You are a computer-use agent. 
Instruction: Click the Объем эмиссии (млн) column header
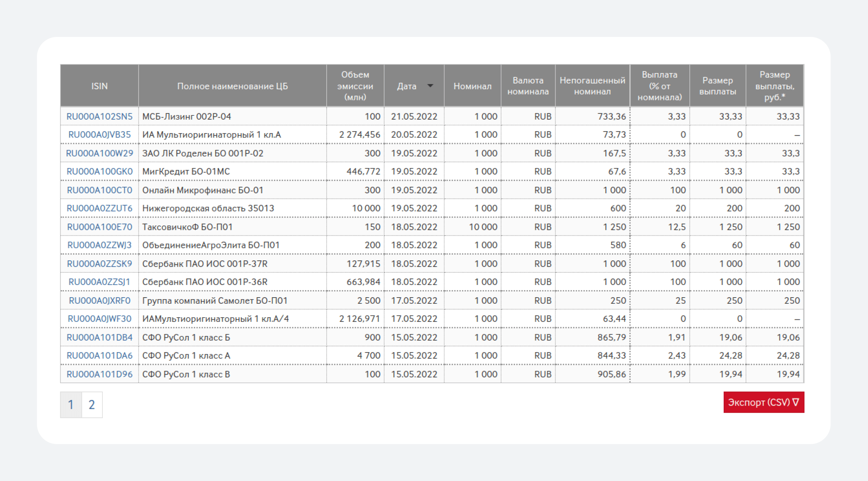tap(355, 86)
